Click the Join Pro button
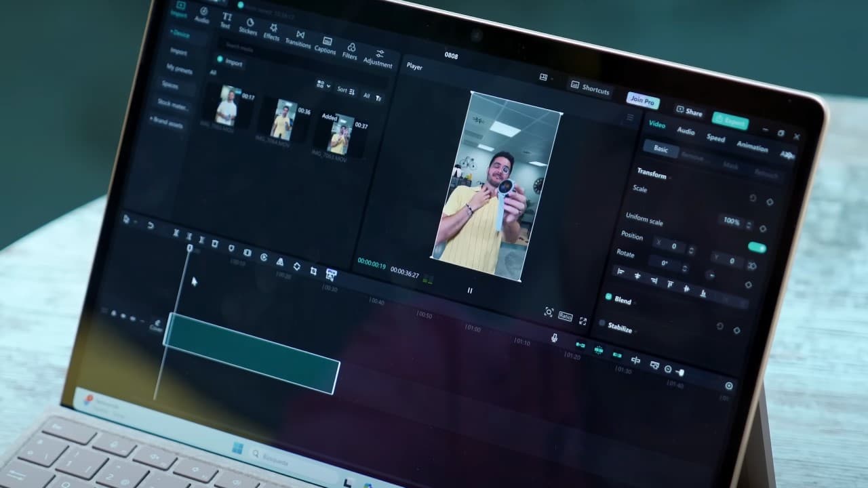This screenshot has height=488, width=868. coord(642,100)
